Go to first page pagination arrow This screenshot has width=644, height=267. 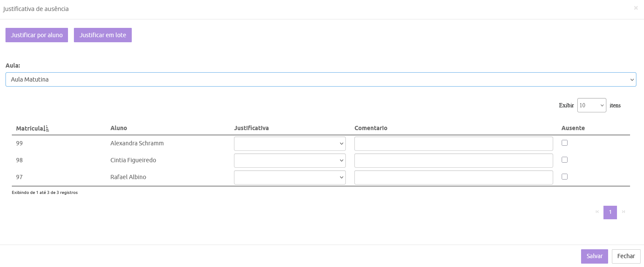click(597, 212)
